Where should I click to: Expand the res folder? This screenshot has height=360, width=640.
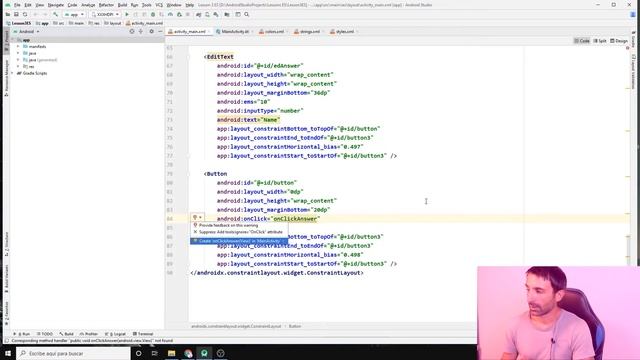click(18, 66)
